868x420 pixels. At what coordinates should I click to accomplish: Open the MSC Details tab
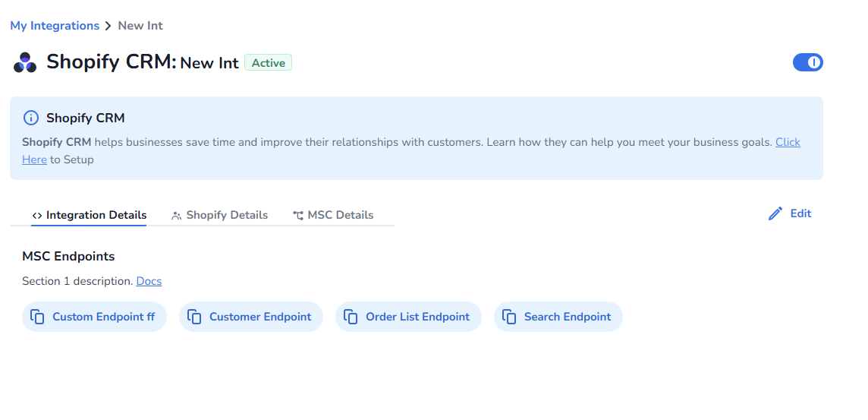point(333,215)
